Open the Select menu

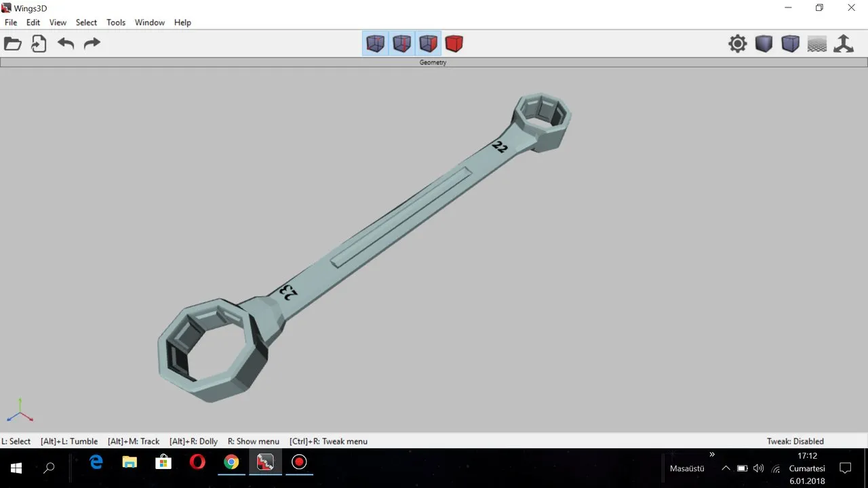pyautogui.click(x=86, y=22)
